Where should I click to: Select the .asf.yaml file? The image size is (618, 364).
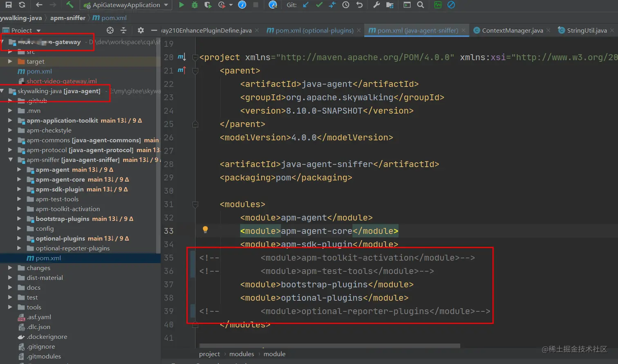[x=39, y=317]
